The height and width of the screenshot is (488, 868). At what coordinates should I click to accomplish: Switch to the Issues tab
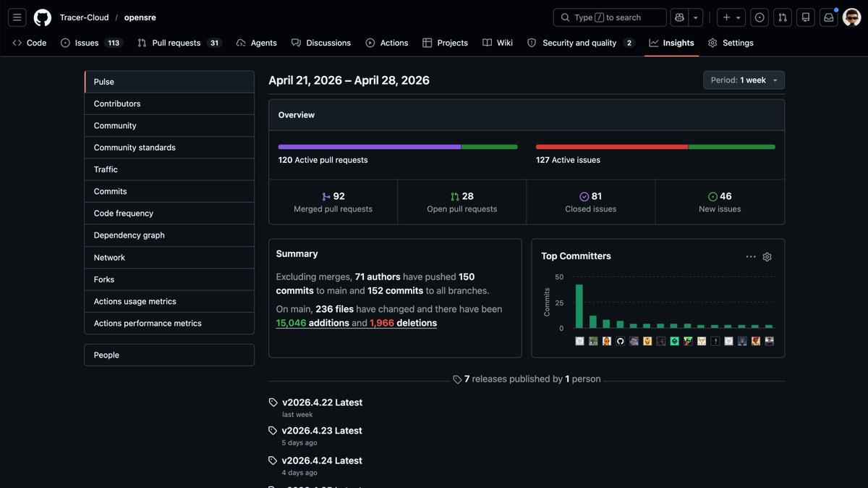(91, 43)
